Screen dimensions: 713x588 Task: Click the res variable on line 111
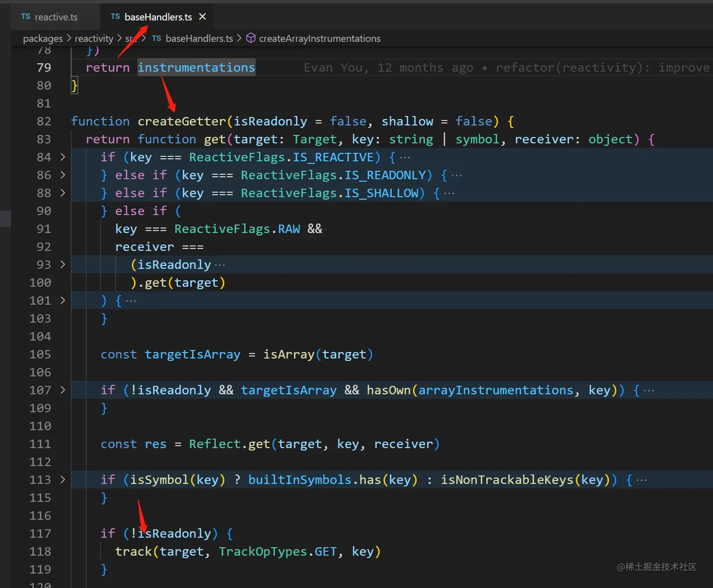(x=156, y=444)
